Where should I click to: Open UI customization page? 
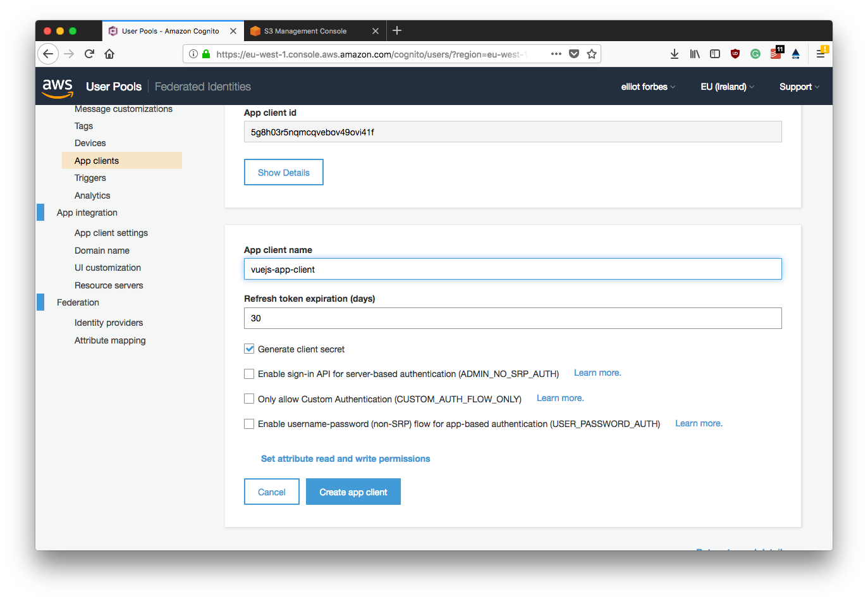pyautogui.click(x=107, y=268)
